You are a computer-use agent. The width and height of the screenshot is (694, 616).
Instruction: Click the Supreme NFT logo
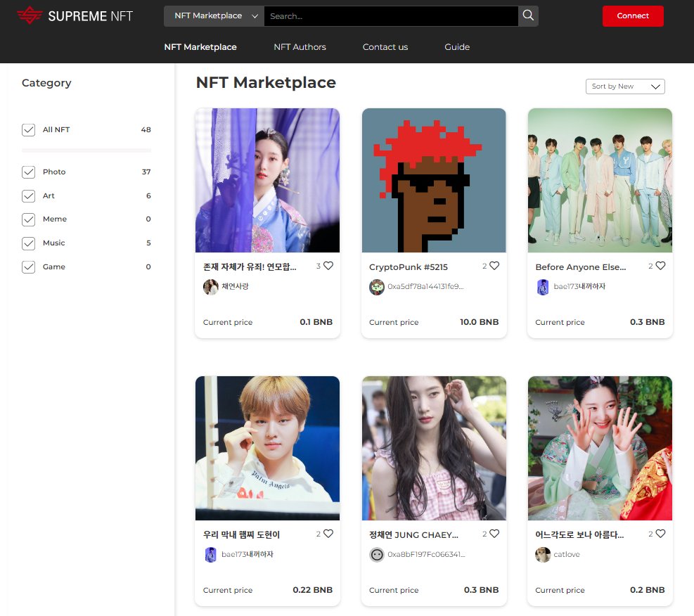75,16
